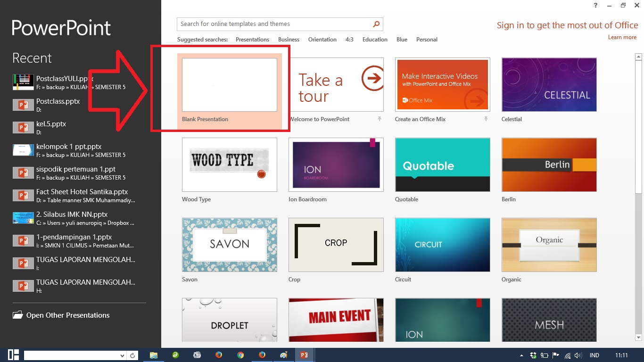This screenshot has width=644, height=362.
Task: Click the Action Center flag icon
Action: (x=556, y=355)
